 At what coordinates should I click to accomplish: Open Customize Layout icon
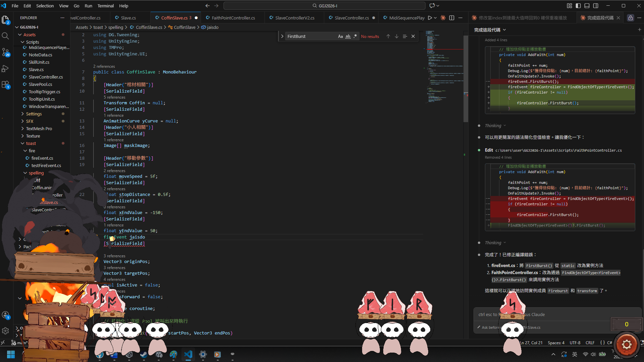tap(569, 6)
